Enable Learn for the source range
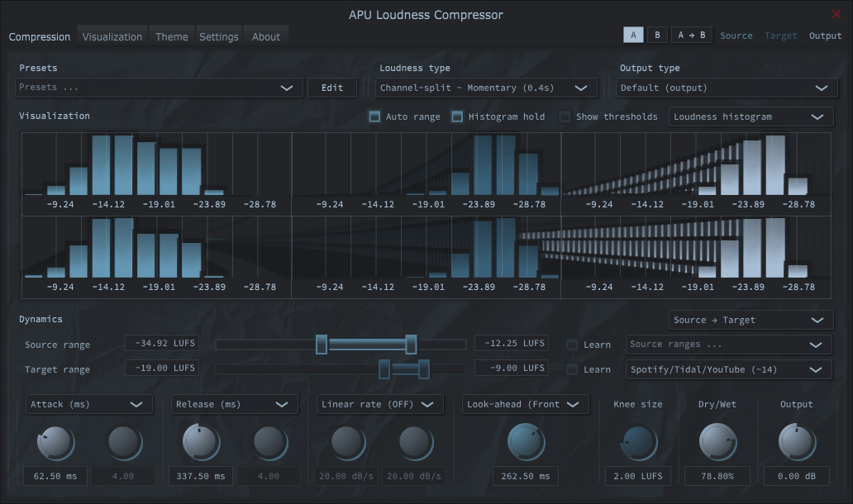Screen dimensions: 853x504 click(x=574, y=345)
